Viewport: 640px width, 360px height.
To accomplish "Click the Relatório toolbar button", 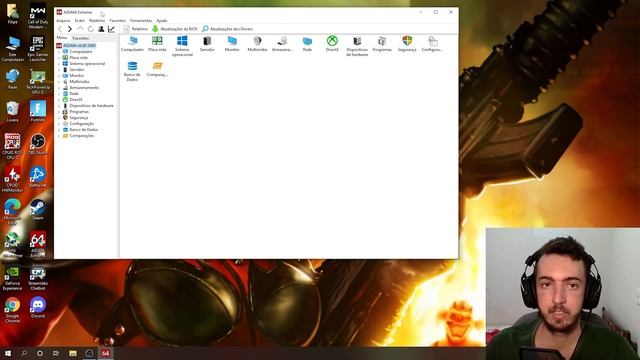I will point(136,29).
